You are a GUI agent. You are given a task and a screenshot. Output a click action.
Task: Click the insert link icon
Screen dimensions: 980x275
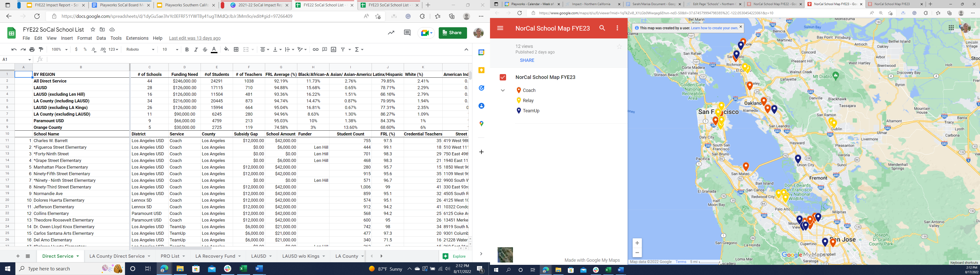(315, 49)
